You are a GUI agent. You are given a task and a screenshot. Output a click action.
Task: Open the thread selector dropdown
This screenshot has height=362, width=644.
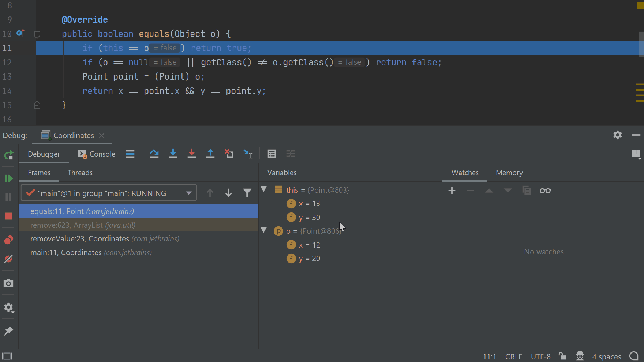(188, 193)
